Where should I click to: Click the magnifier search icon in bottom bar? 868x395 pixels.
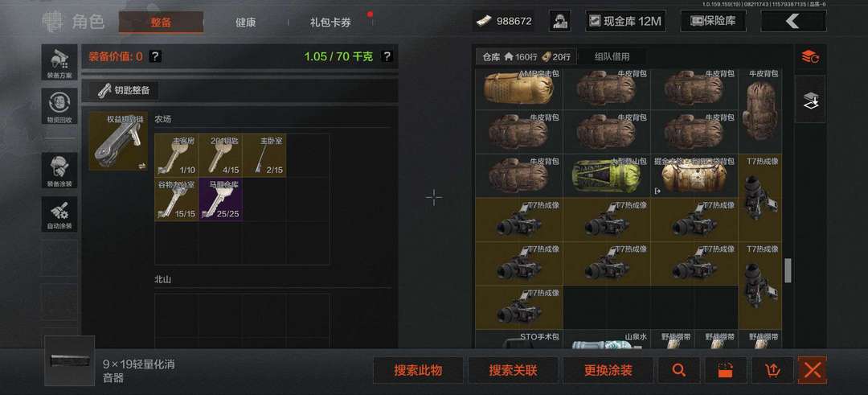click(x=678, y=371)
